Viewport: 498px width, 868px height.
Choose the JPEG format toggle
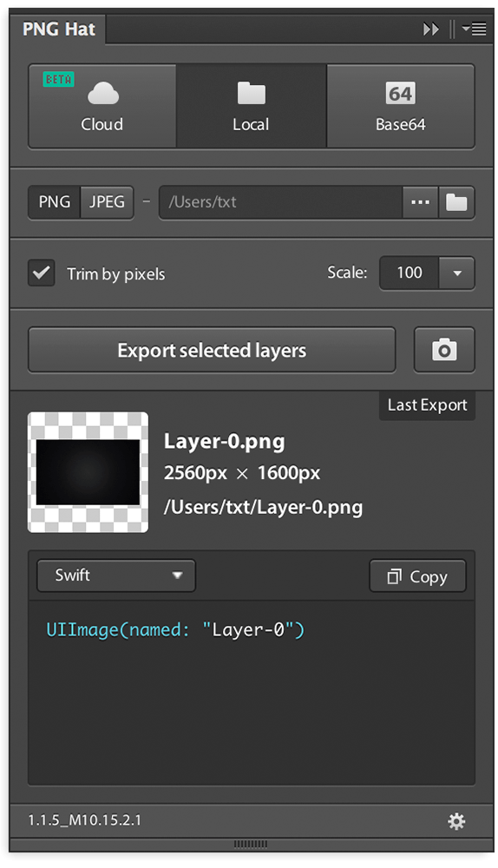click(108, 202)
